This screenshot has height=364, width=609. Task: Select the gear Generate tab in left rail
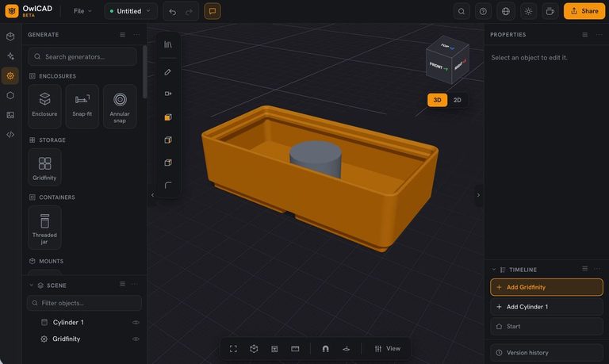(10, 76)
